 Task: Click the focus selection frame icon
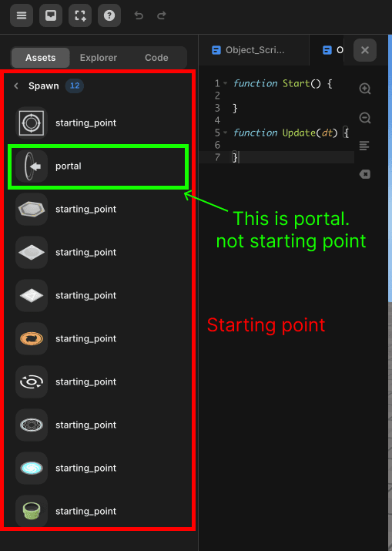pyautogui.click(x=80, y=15)
